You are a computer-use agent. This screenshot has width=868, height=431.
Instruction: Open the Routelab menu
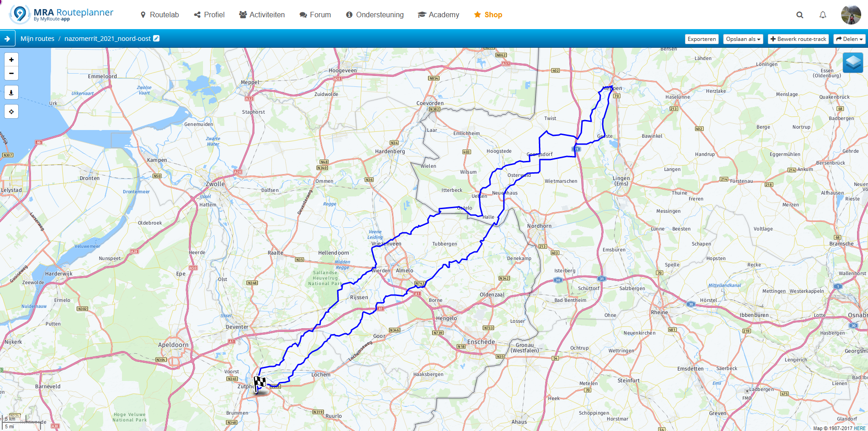point(159,15)
